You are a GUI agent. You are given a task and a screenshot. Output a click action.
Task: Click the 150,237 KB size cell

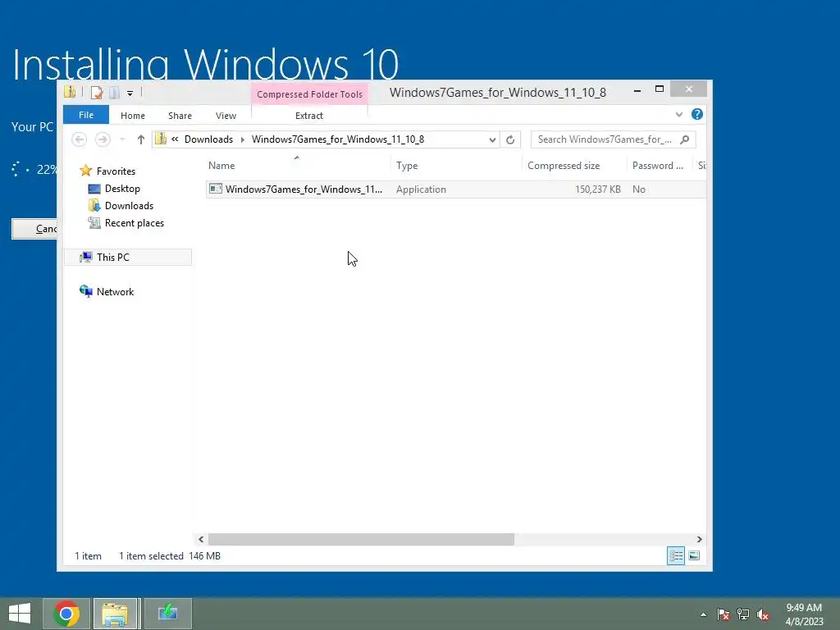[x=597, y=189]
